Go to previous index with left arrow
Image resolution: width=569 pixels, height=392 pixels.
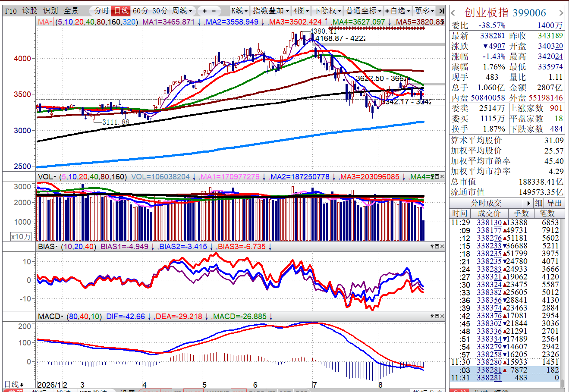point(453,13)
